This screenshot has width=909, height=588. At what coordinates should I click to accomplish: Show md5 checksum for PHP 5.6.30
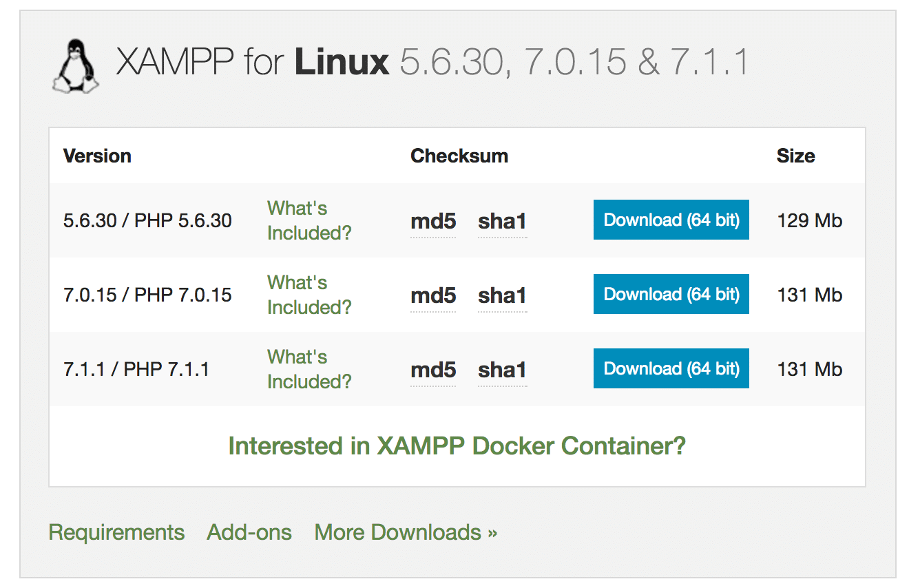coord(433,222)
